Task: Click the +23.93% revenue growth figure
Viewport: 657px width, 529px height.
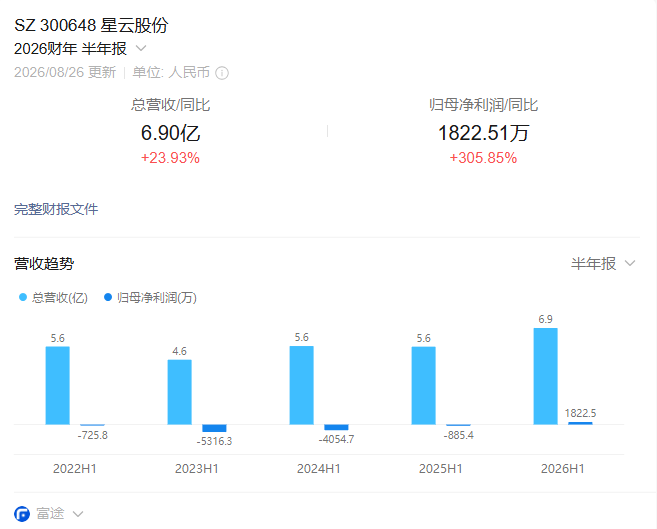Action: pyautogui.click(x=170, y=158)
